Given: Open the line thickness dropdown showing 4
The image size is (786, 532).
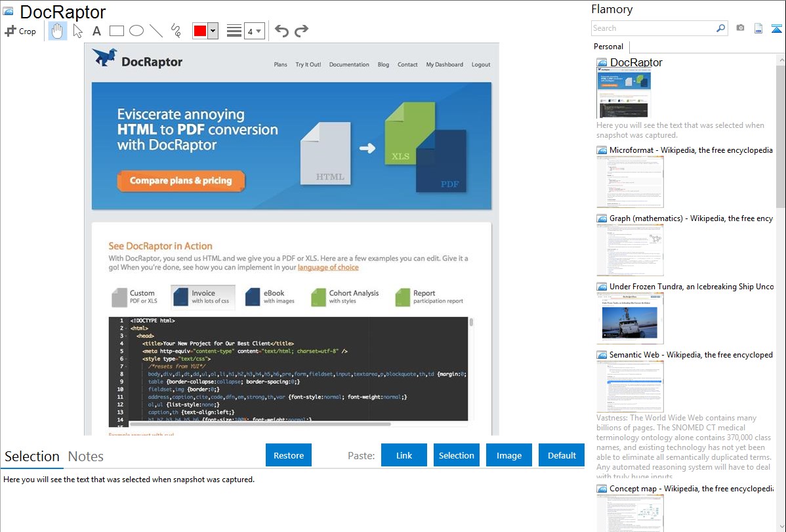Looking at the screenshot, I should (255, 31).
